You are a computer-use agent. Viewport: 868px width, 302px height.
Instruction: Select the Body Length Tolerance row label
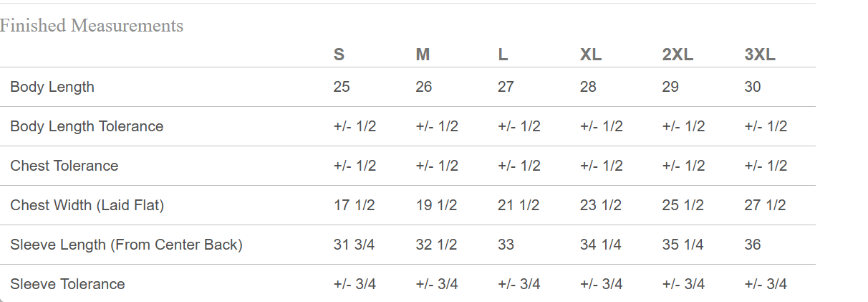coord(87,126)
